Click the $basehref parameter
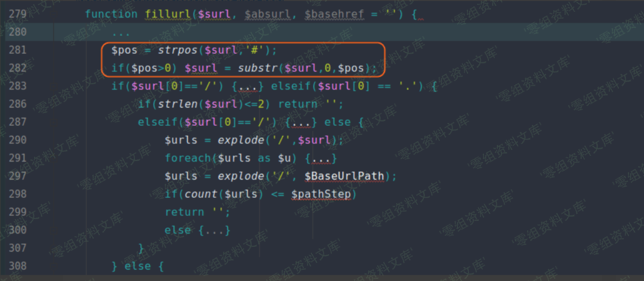 coord(334,14)
